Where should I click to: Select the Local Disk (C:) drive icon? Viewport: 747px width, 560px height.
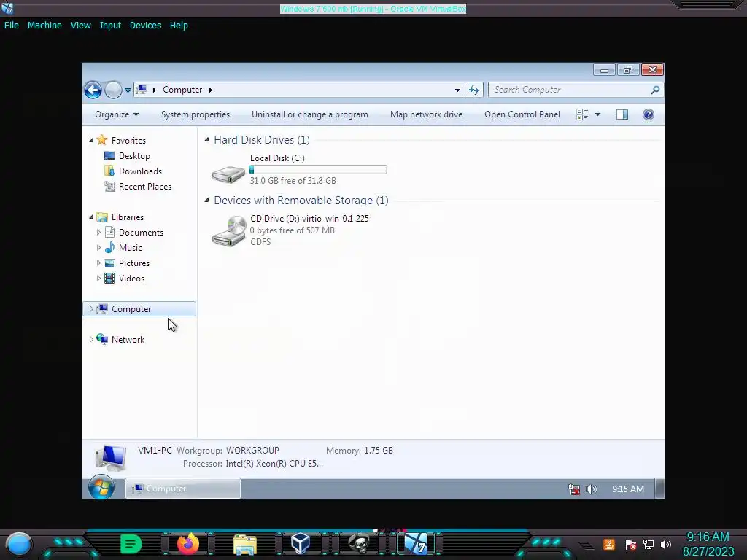tap(228, 174)
